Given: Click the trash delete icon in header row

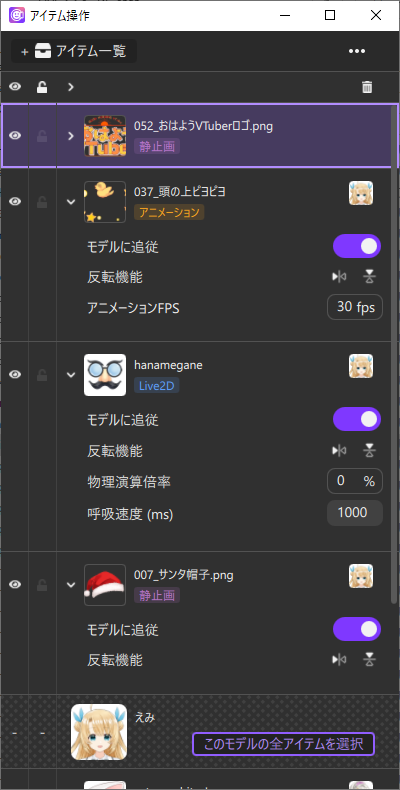Looking at the screenshot, I should click(x=367, y=87).
